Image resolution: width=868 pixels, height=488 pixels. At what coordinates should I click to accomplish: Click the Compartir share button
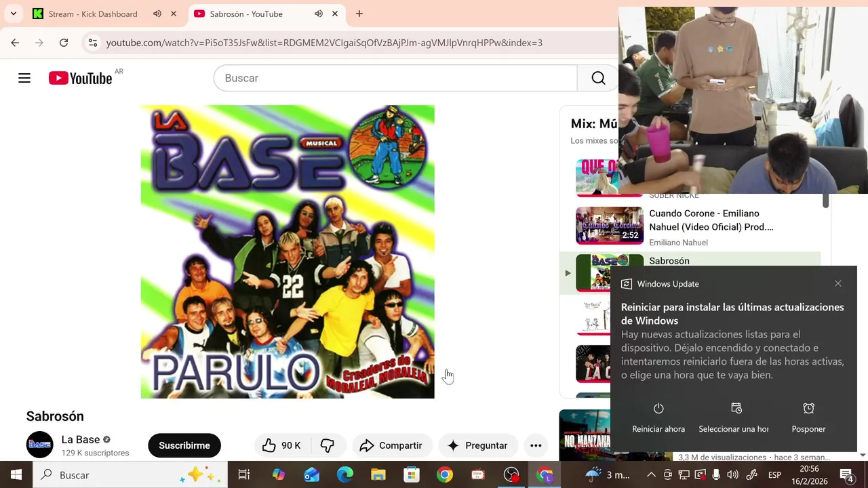tap(391, 445)
